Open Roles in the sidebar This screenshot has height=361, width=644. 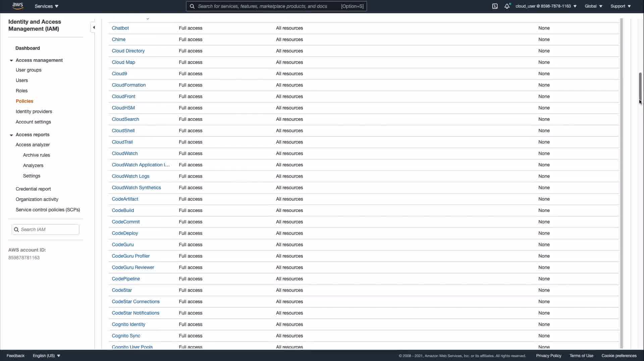pyautogui.click(x=21, y=91)
